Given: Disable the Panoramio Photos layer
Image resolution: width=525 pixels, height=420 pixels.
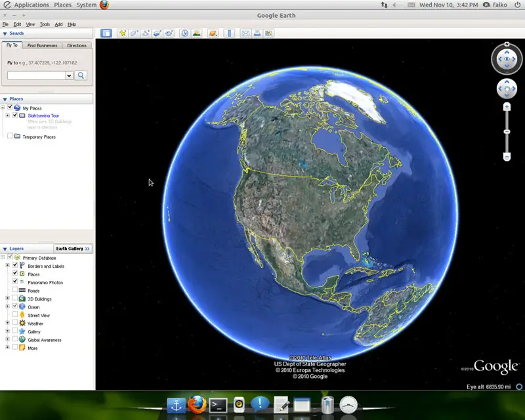Looking at the screenshot, I should [x=15, y=282].
